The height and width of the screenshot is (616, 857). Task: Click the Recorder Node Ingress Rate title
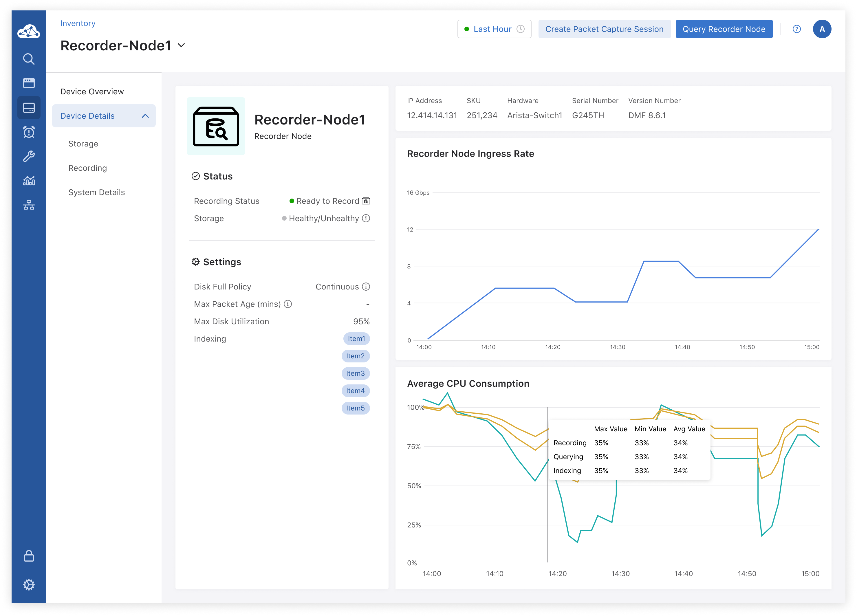(x=470, y=154)
